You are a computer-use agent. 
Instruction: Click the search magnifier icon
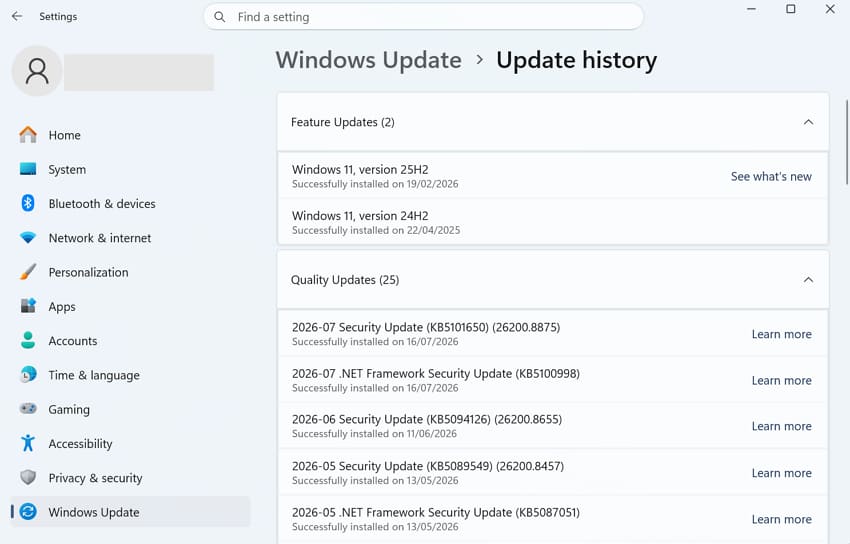[x=220, y=17]
